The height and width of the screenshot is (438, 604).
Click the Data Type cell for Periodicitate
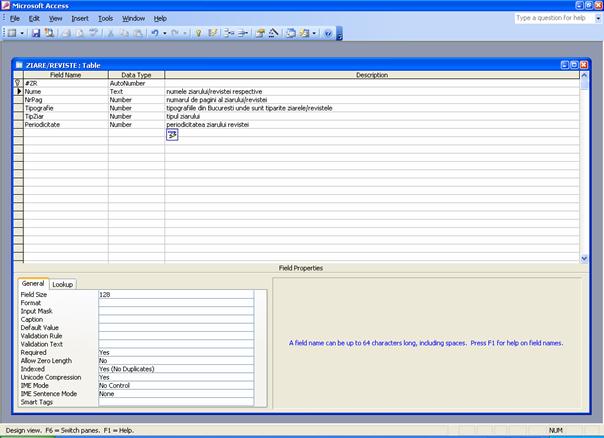point(136,124)
